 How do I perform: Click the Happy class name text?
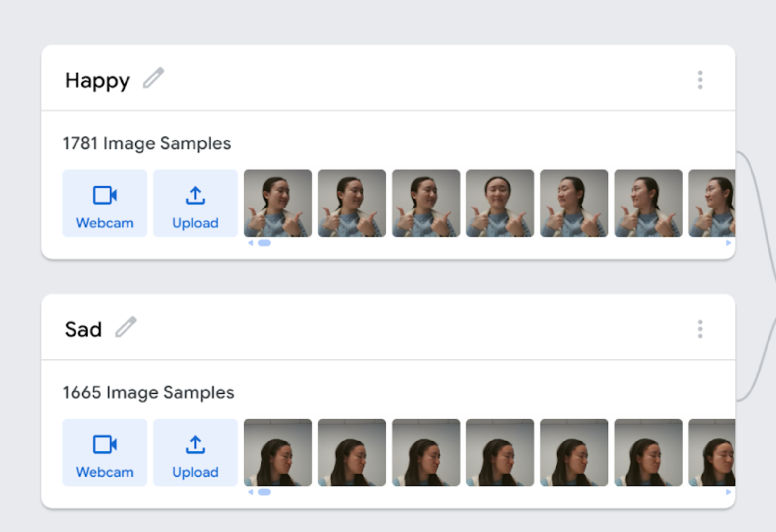pos(97,81)
